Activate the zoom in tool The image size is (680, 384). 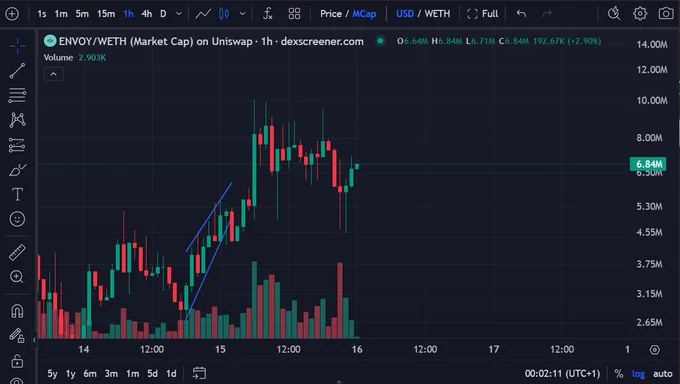pos(17,277)
